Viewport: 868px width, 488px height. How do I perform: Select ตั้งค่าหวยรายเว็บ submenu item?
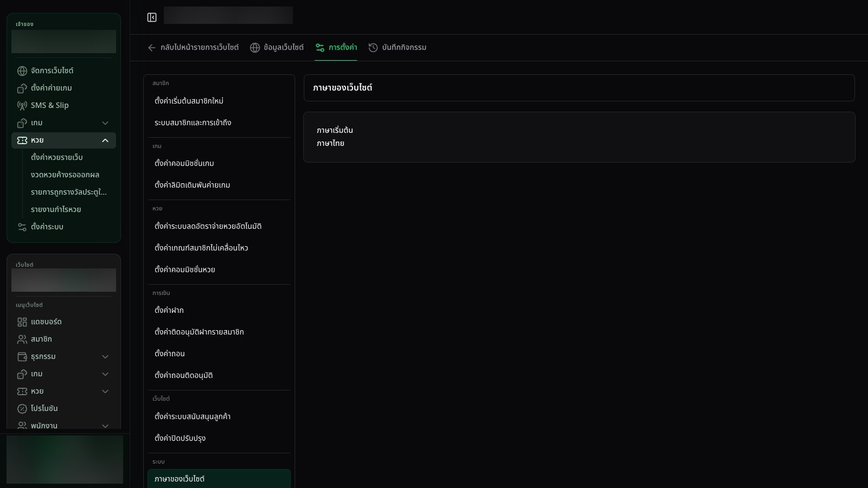(57, 157)
